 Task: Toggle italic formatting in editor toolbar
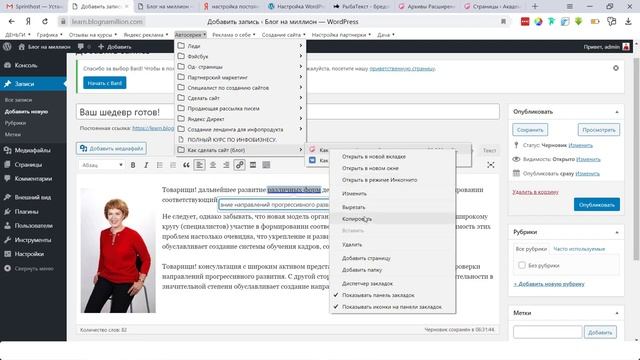[x=146, y=165]
